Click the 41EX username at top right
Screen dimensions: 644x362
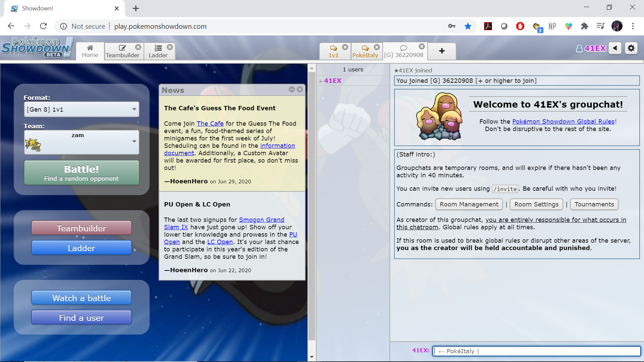pos(591,48)
